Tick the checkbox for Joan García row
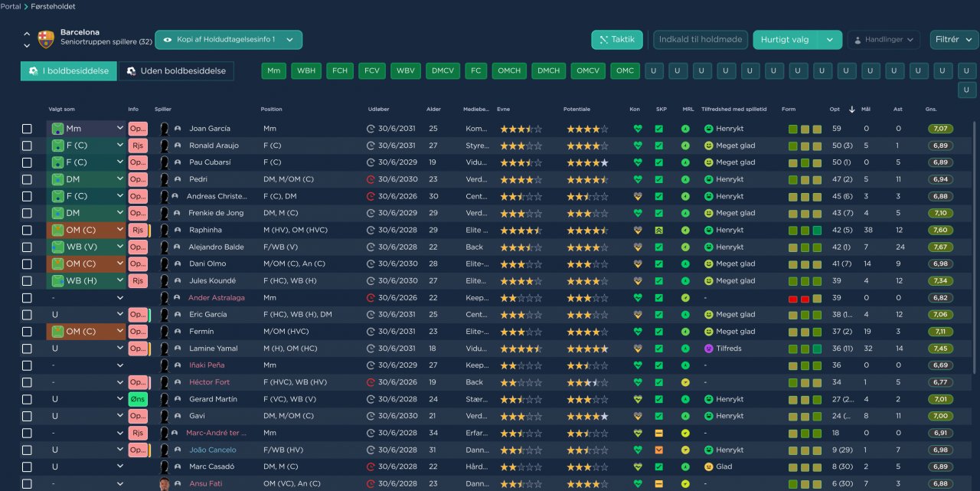The height and width of the screenshot is (491, 980). 28,129
